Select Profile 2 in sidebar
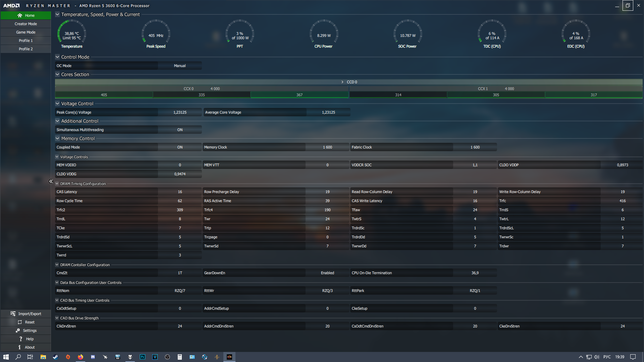Screen dimensions: 644x362 26,49
